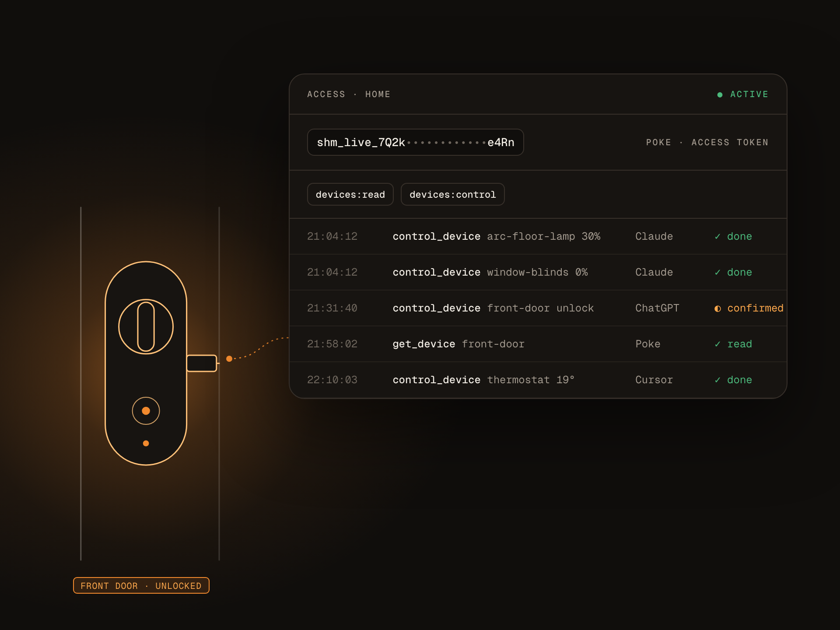Click the 21:58:02 timestamp
This screenshot has width=840, height=630.
pos(332,344)
